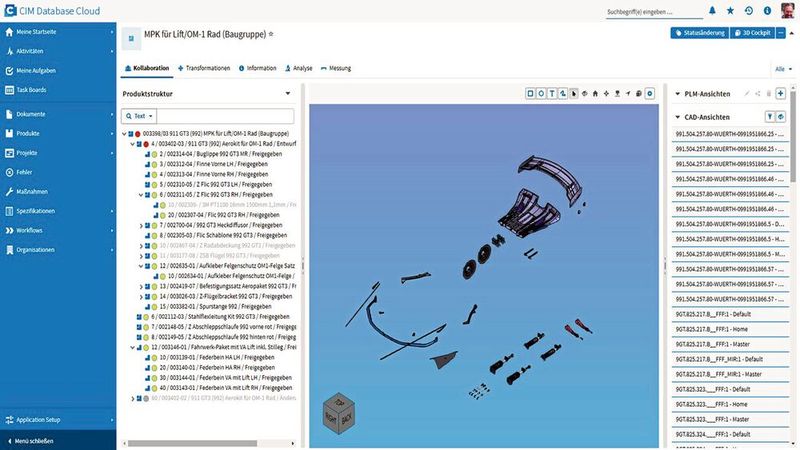Viewport: 800px width, 450px height.
Task: Open the info icon in header
Action: pos(767,11)
